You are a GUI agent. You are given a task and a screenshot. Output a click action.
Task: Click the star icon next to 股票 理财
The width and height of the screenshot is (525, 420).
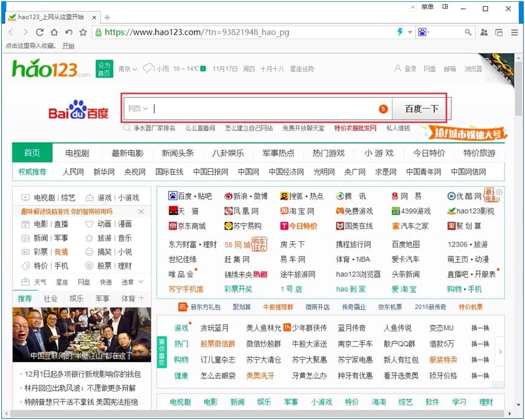(90, 265)
